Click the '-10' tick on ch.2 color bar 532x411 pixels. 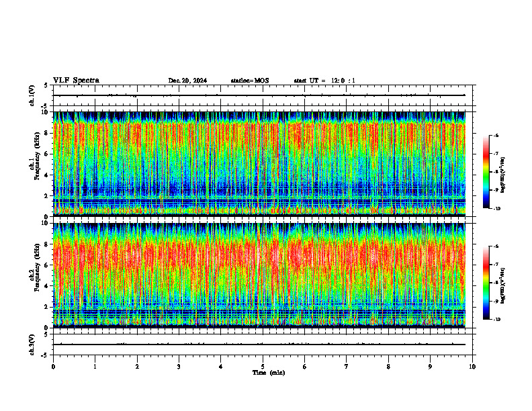click(x=496, y=319)
